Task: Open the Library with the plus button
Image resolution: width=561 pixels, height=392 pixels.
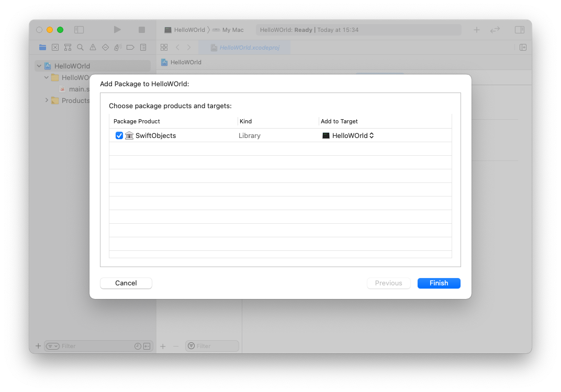Action: tap(477, 30)
